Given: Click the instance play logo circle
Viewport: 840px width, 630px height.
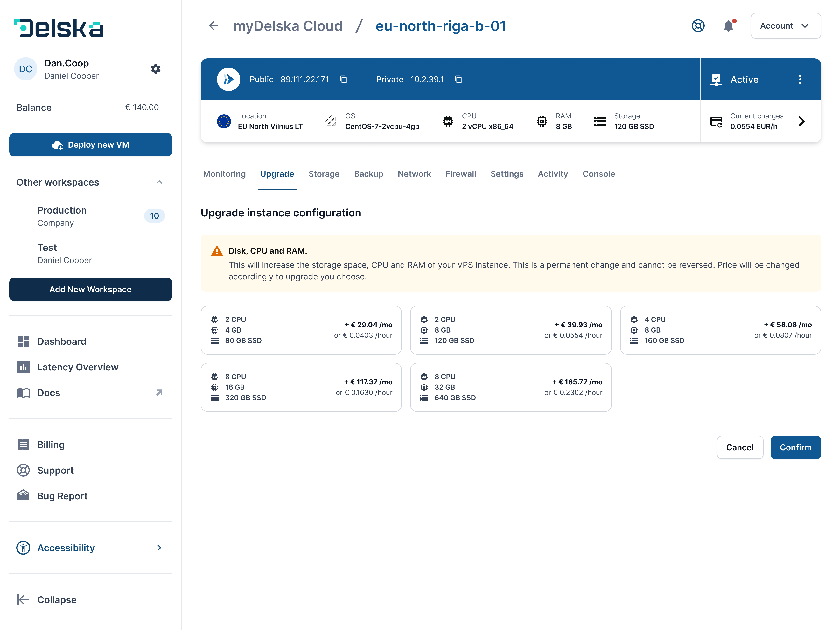Looking at the screenshot, I should (x=228, y=79).
